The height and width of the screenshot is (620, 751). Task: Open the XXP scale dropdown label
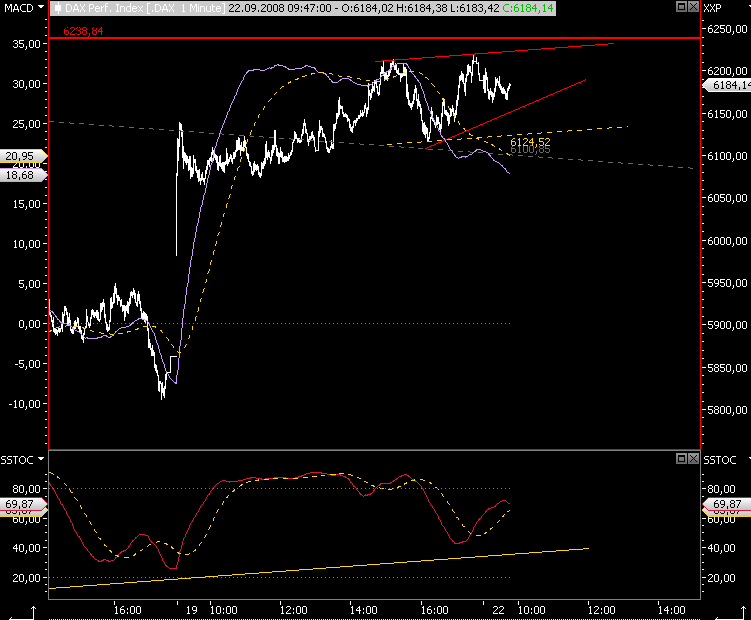click(x=712, y=8)
